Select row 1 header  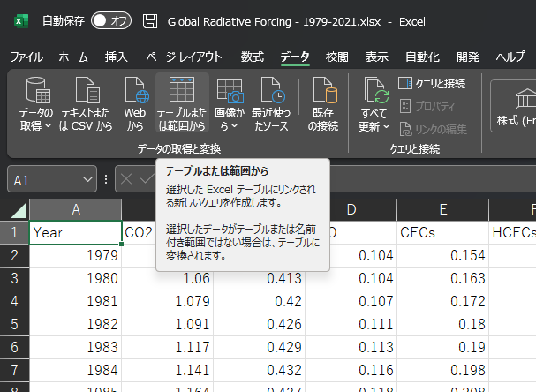[14, 232]
